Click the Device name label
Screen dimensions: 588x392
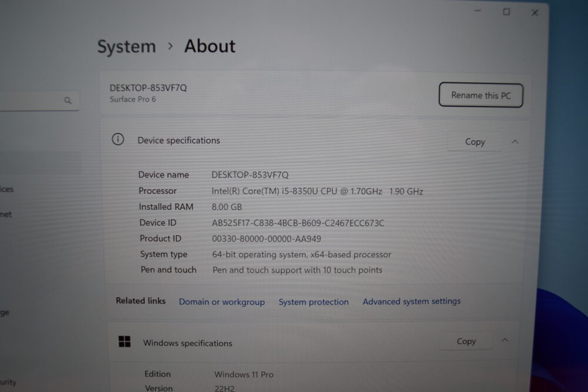point(163,175)
